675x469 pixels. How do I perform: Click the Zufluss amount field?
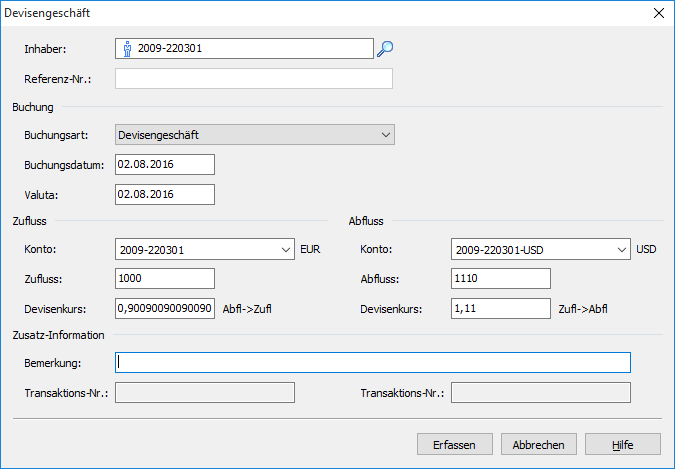(165, 279)
